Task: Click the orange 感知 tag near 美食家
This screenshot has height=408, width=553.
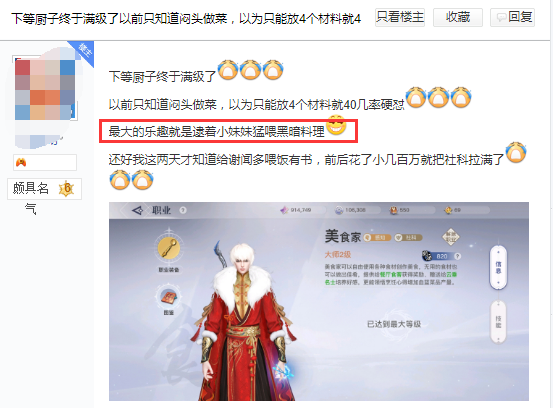Action: click(x=377, y=238)
